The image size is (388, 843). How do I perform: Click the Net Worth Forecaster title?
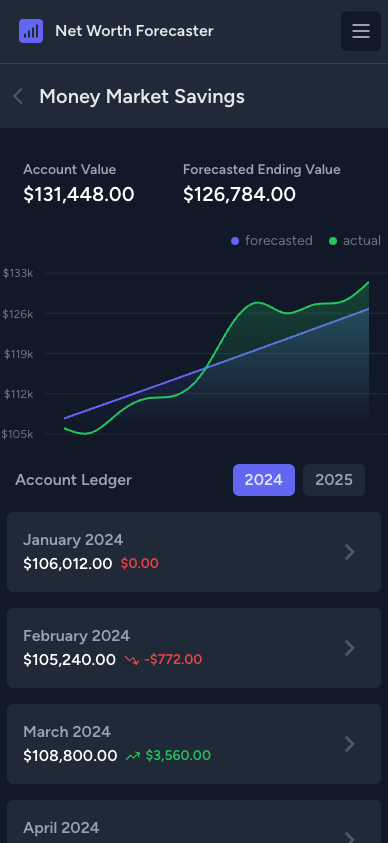pyautogui.click(x=134, y=31)
